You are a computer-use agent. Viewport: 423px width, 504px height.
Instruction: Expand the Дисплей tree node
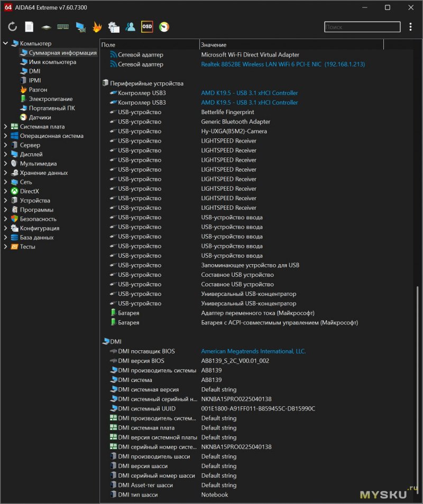pos(5,154)
